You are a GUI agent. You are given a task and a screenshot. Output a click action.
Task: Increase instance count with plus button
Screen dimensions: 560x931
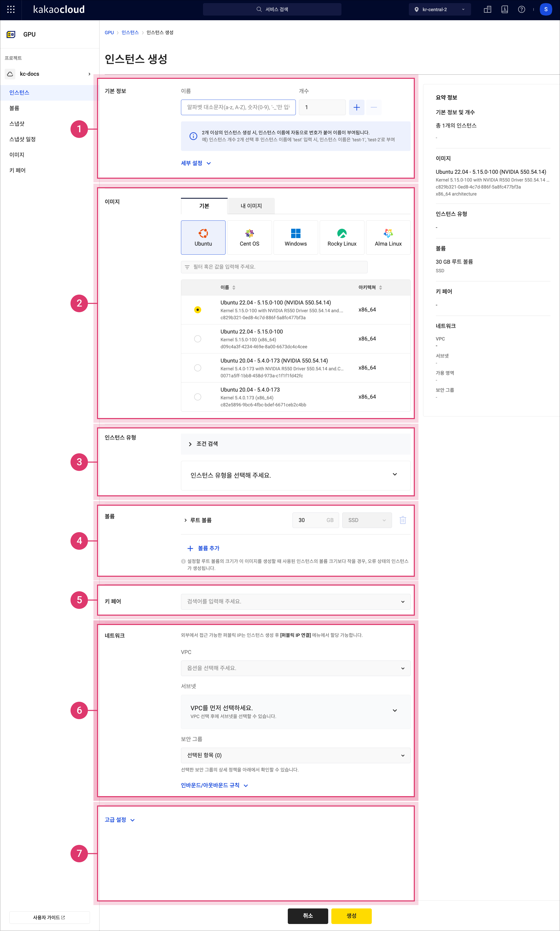(356, 107)
